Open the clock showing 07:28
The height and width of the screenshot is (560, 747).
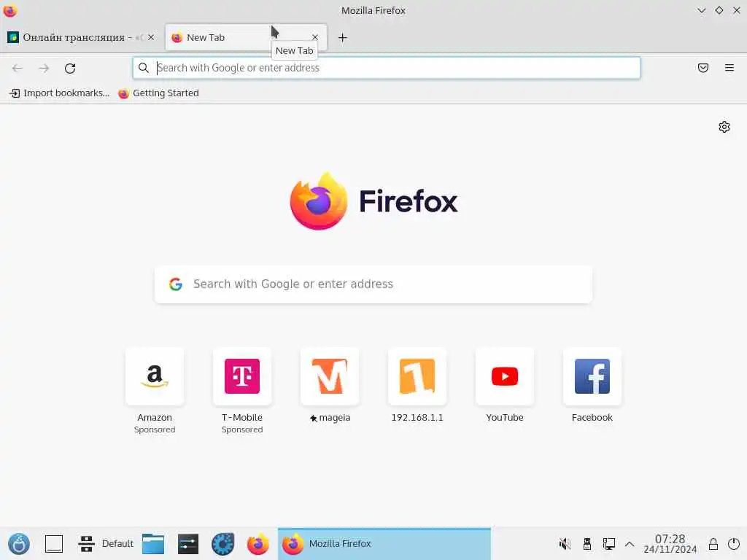pos(670,544)
